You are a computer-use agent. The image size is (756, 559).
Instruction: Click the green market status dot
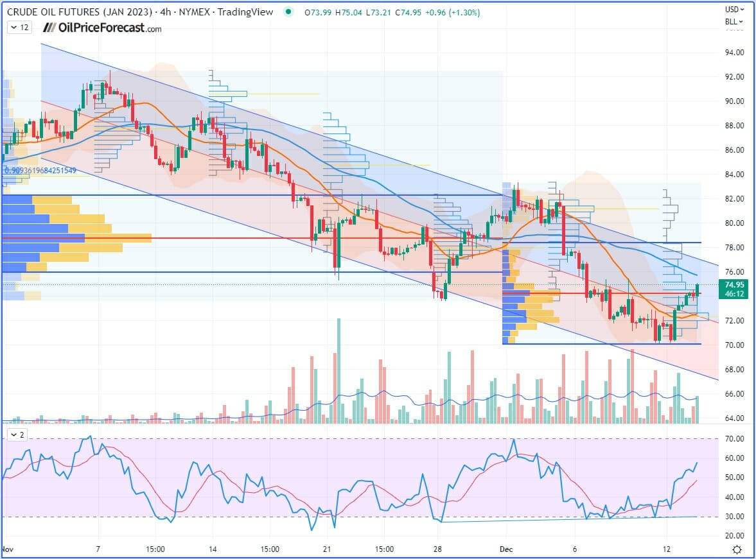(x=290, y=12)
